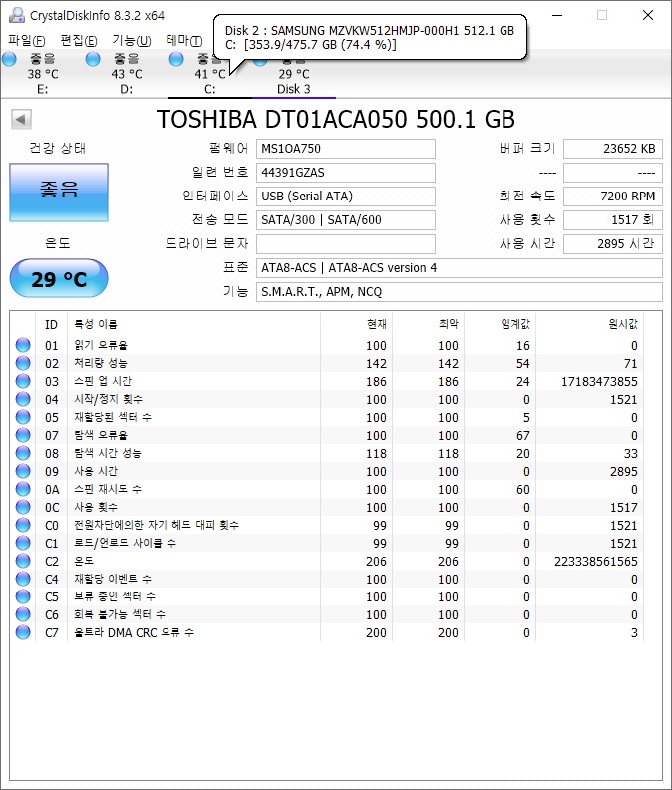Click the 펌웨어 field MS1OA750
The width and height of the screenshot is (672, 790).
346,148
